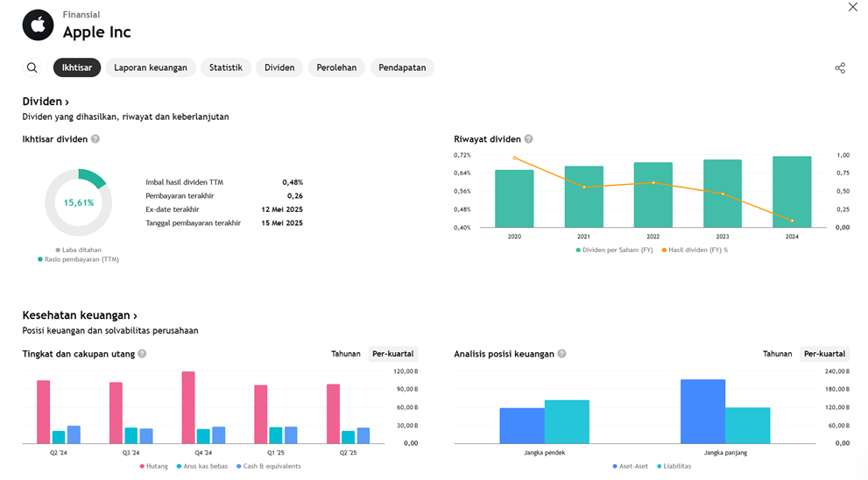Select Tahunan for debt coverage chart
This screenshot has width=868, height=480.
pyautogui.click(x=346, y=354)
